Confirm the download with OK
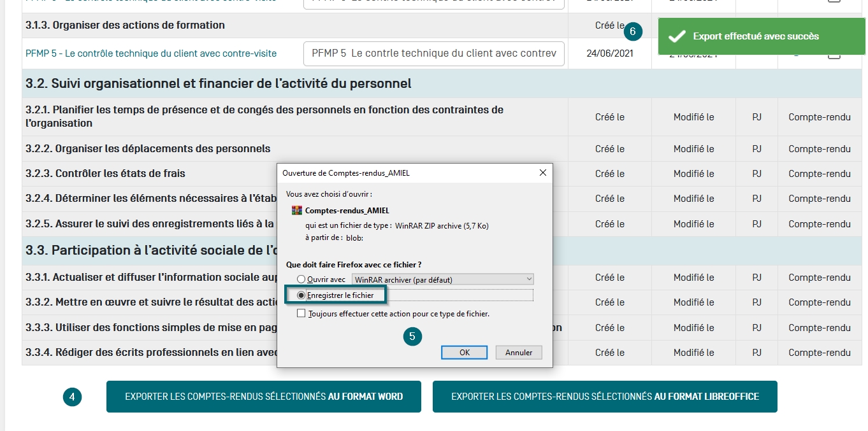The width and height of the screenshot is (868, 431). point(464,353)
